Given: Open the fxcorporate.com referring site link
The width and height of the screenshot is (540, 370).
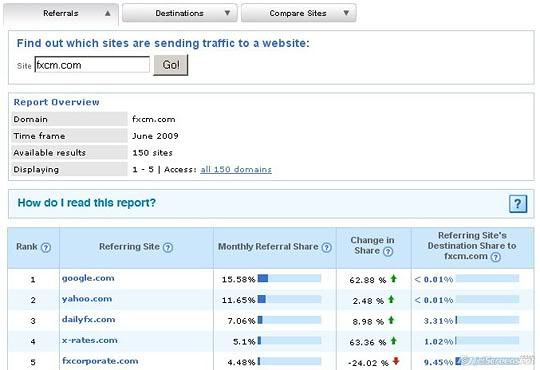Looking at the screenshot, I should coord(100,361).
